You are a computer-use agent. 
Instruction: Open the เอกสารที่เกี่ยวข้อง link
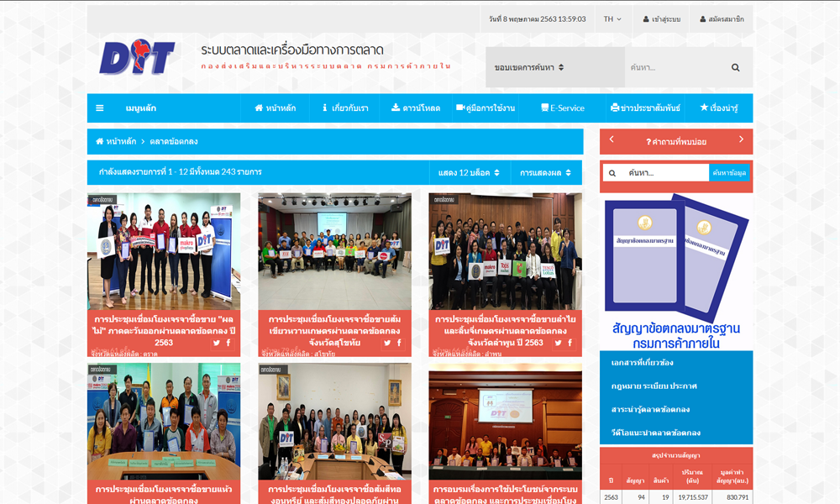(643, 363)
